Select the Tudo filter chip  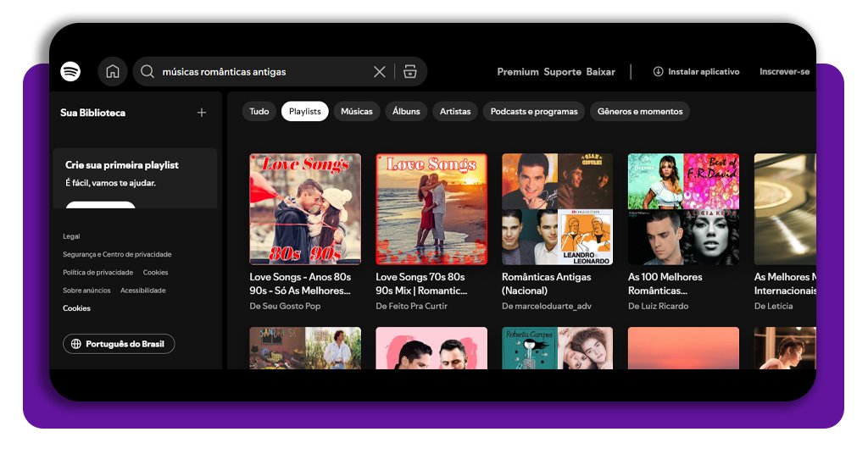pyautogui.click(x=259, y=112)
